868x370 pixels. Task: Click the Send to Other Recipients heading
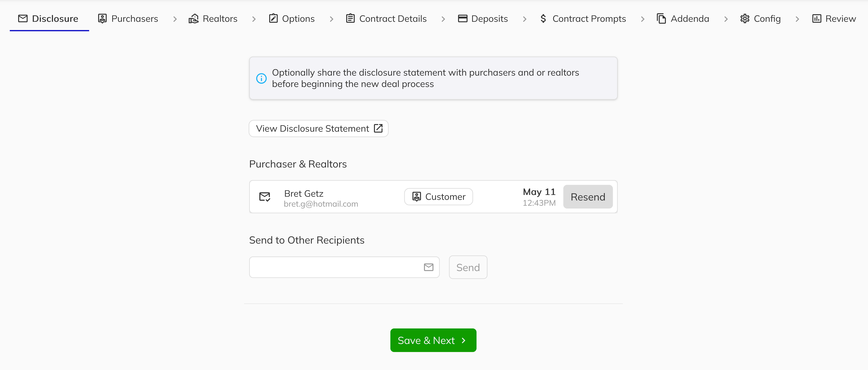tap(307, 240)
